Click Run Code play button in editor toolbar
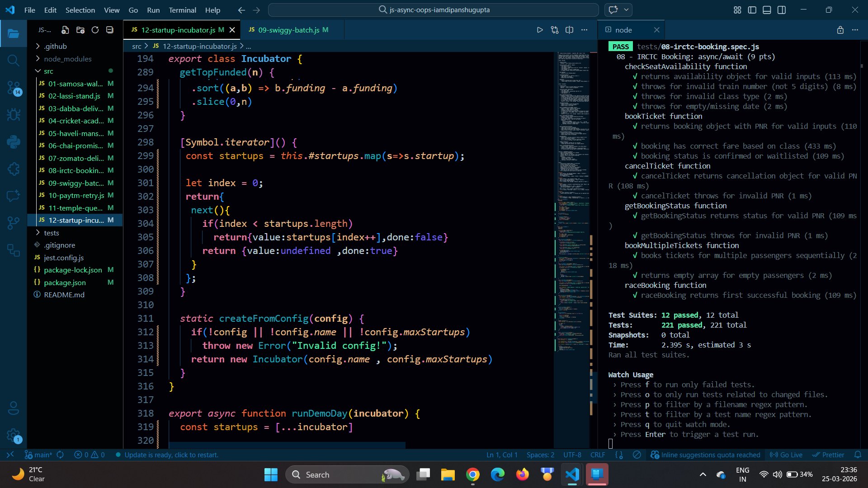The image size is (868, 488). (540, 30)
